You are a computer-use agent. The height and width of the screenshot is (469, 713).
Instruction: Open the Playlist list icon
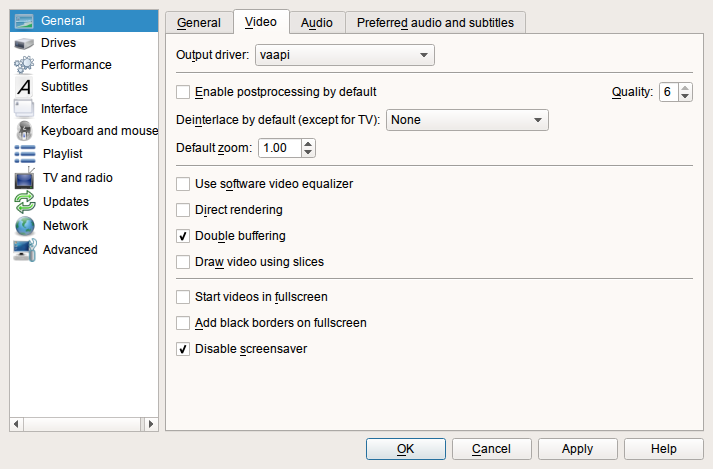(25, 154)
